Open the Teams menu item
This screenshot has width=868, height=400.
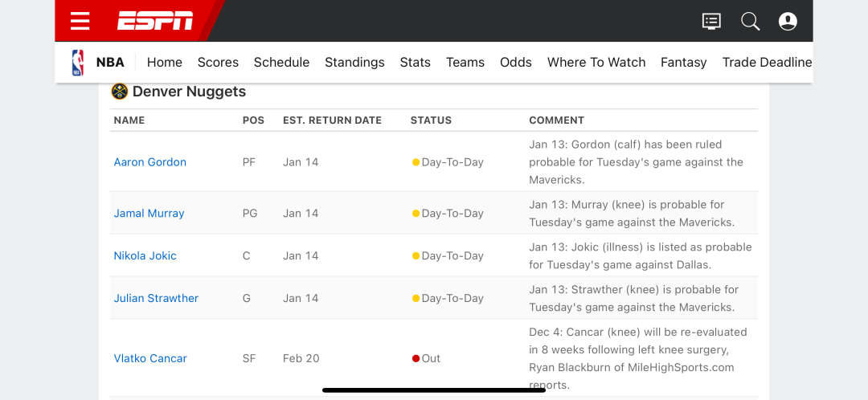[x=465, y=63]
